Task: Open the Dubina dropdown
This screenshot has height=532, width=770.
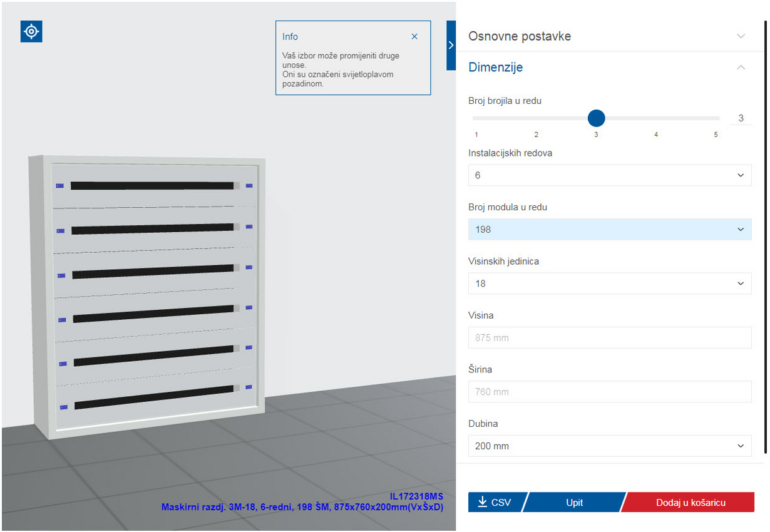Action: (x=610, y=446)
